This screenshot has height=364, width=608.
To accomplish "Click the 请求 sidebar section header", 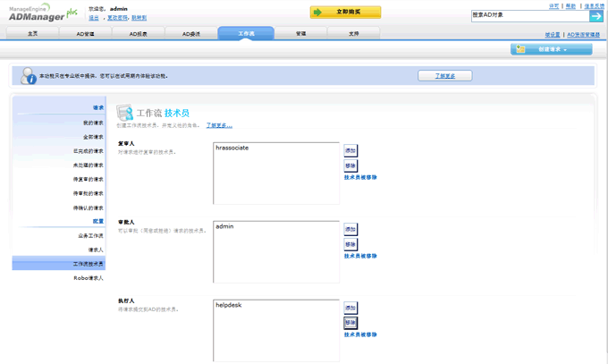I will pyautogui.click(x=98, y=107).
